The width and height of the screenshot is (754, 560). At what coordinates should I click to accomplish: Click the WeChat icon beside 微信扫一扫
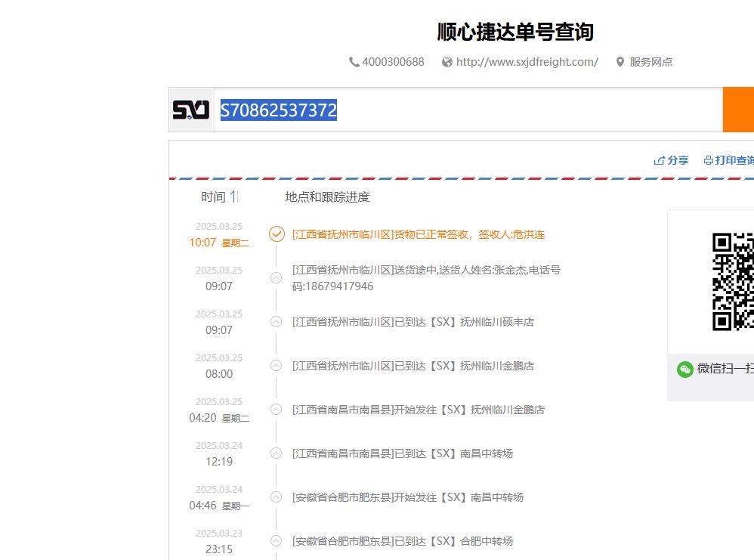[x=684, y=369]
